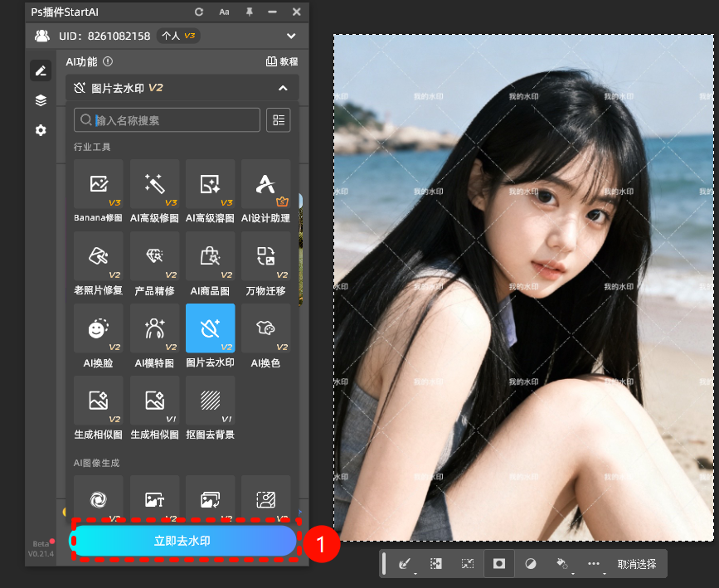Toggle the Aa icon in the title bar
This screenshot has width=719, height=588.
click(x=224, y=12)
